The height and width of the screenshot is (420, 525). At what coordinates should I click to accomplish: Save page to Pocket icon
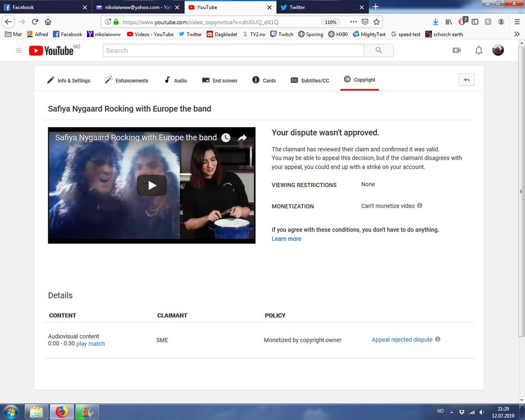coord(365,22)
